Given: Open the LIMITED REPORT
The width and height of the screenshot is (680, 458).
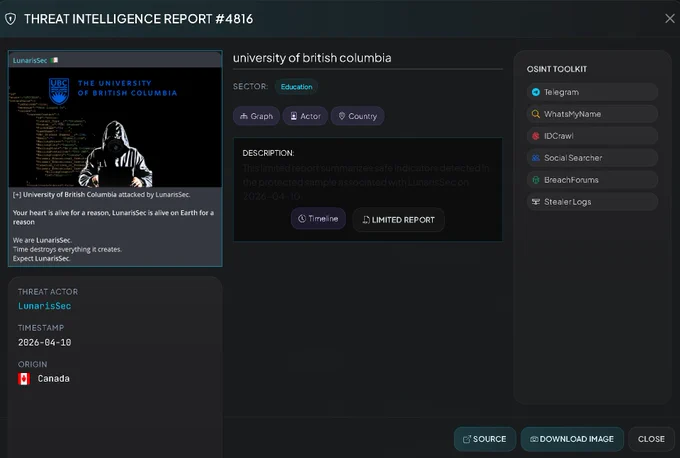Looking at the screenshot, I should coord(399,220).
